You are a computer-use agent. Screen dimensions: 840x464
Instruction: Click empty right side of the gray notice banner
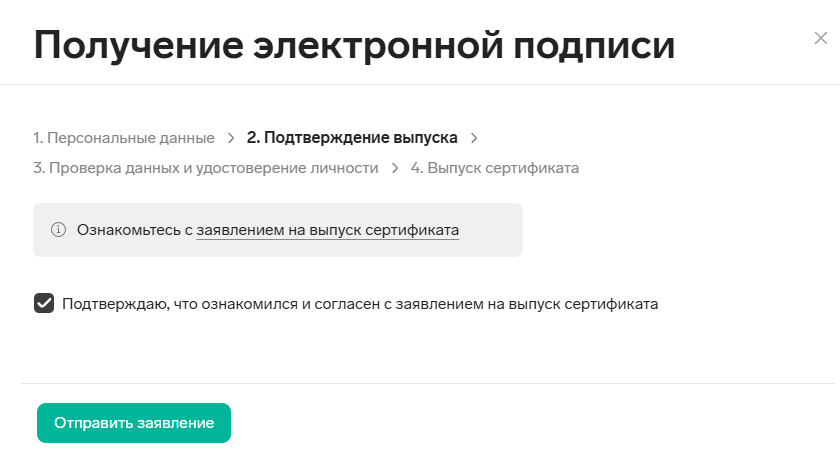(490, 230)
